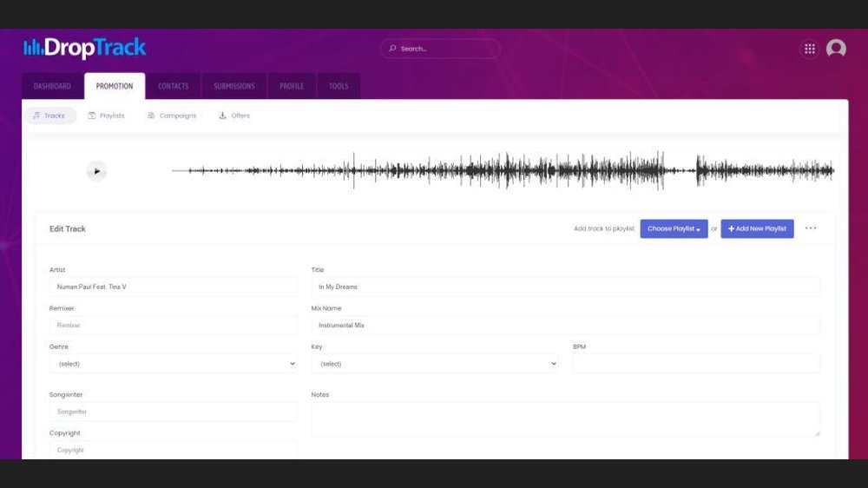
Task: Open the Contacts tab
Action: [174, 87]
